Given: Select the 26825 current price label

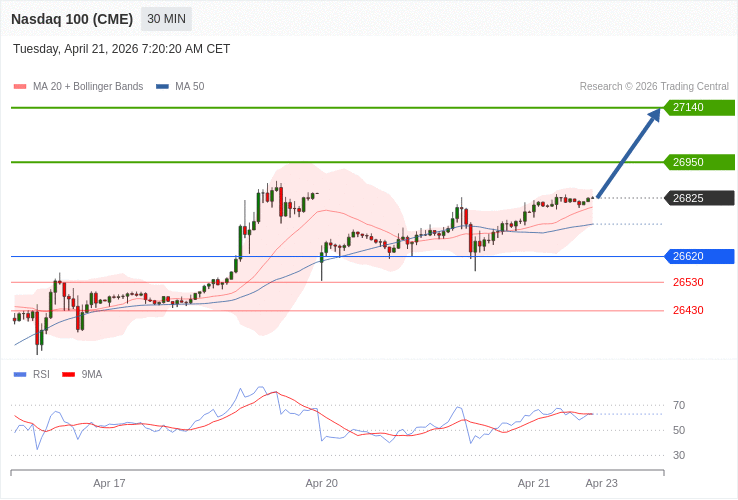Looking at the screenshot, I should [x=699, y=198].
